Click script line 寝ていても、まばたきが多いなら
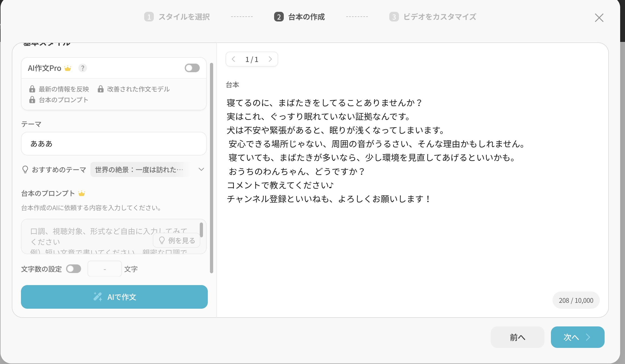Viewport: 625px width, 364px height. tap(372, 158)
